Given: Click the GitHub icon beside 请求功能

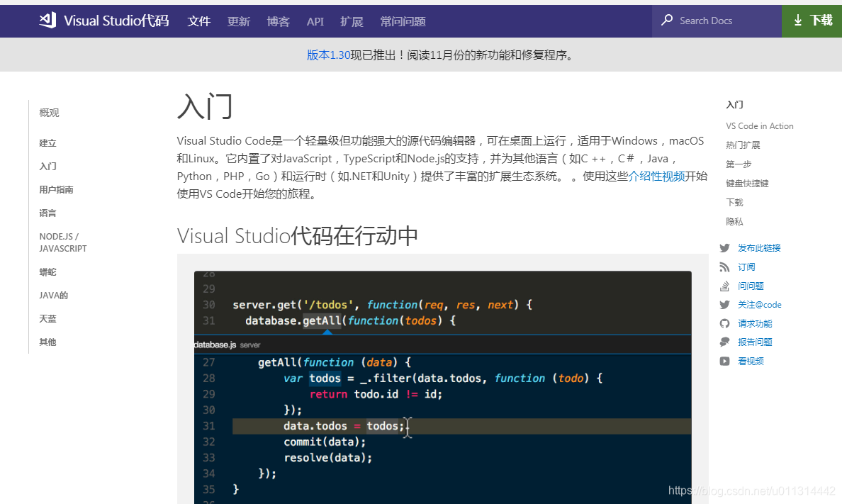Looking at the screenshot, I should [725, 323].
